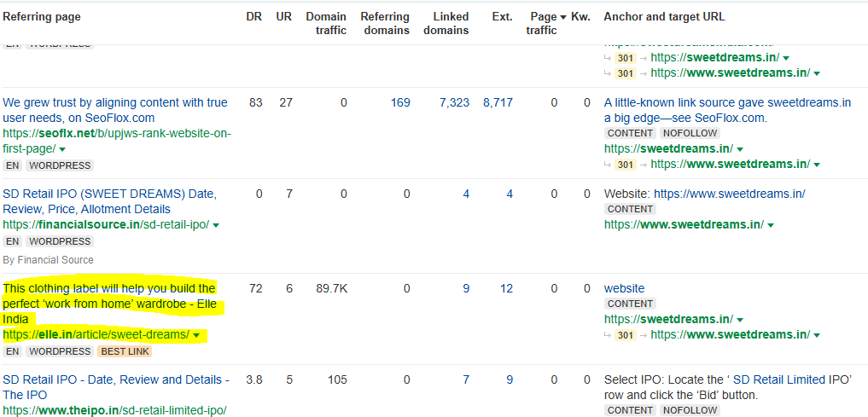Click domain traffic value 105
The width and height of the screenshot is (868, 417).
pyautogui.click(x=337, y=380)
